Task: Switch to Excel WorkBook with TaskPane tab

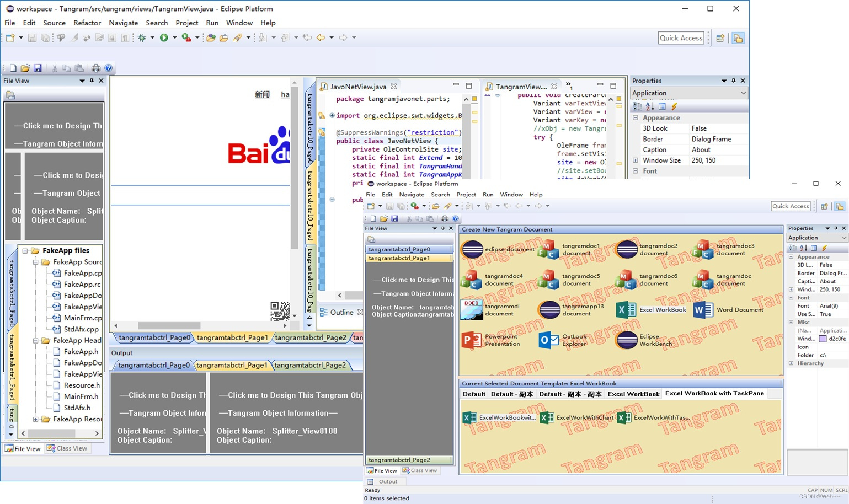Action: [x=714, y=394]
